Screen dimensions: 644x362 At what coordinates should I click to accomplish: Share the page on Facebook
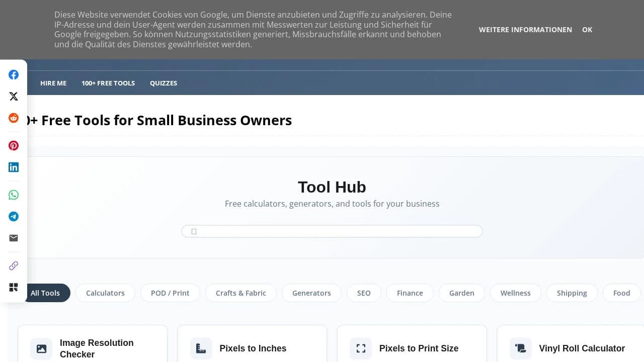(x=14, y=74)
